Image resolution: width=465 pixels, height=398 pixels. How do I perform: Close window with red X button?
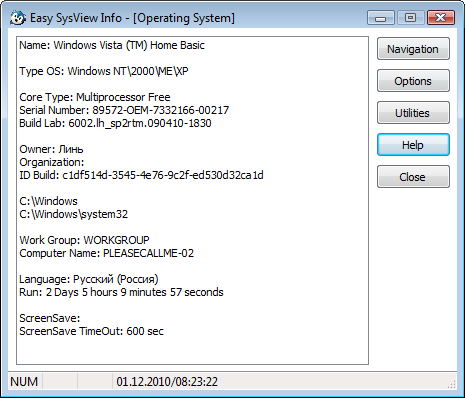(441, 18)
